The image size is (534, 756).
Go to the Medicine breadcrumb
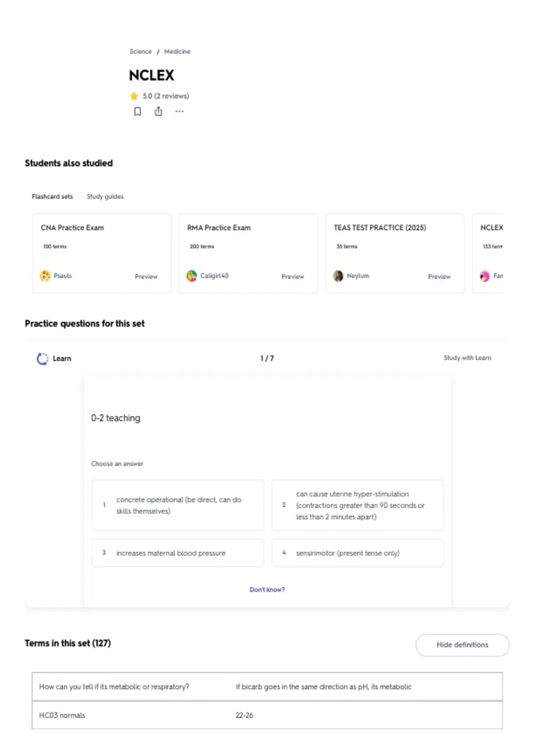pos(177,51)
